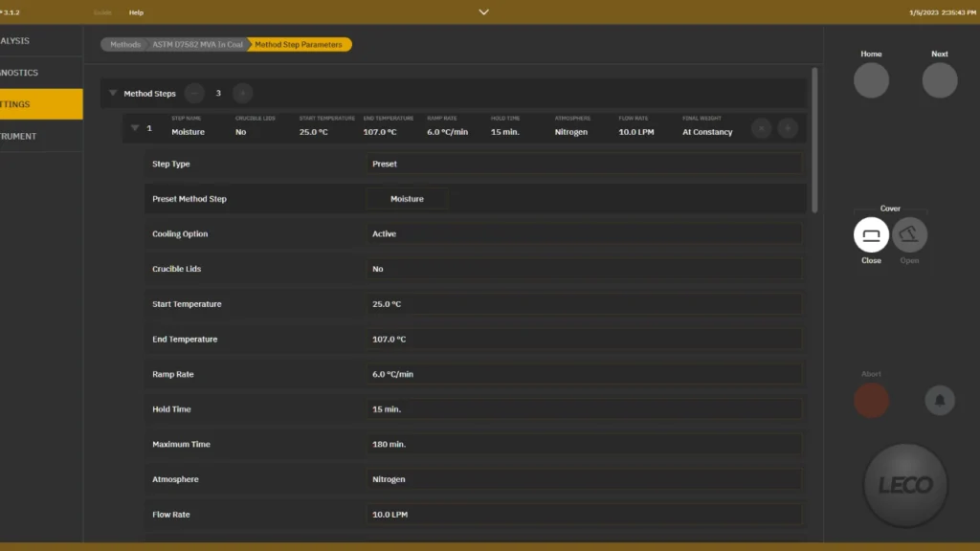
Task: Edit the Flow Rate 10.0 LPM field
Action: 584,514
